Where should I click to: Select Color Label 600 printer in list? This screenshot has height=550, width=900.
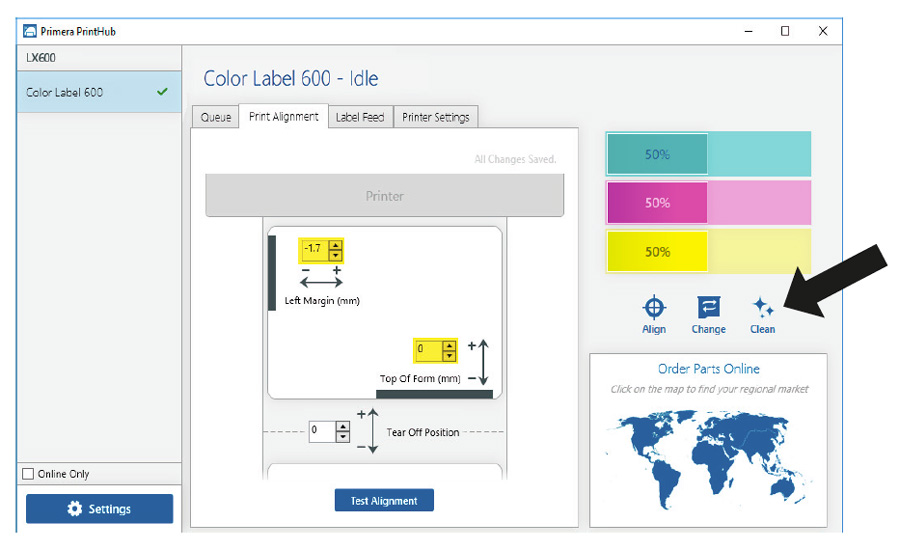(99, 92)
